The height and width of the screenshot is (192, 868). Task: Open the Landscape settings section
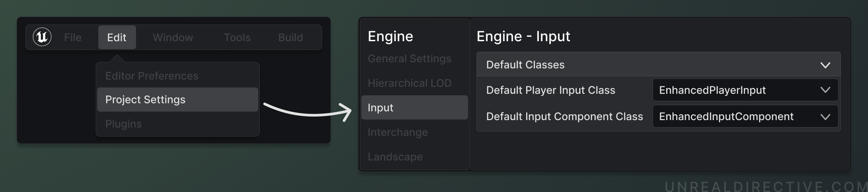pyautogui.click(x=395, y=157)
